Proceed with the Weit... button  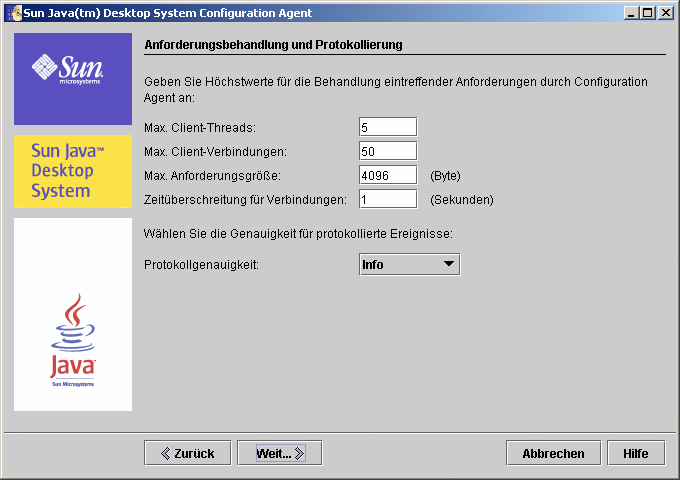280,453
